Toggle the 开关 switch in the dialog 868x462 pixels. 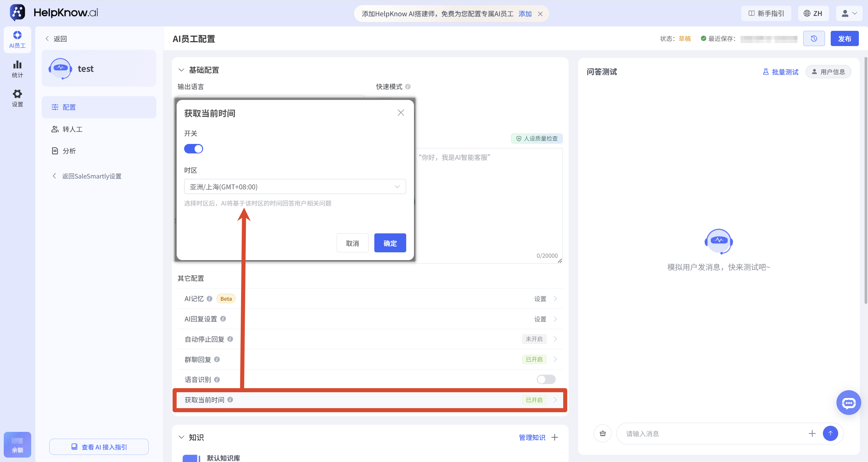[194, 149]
